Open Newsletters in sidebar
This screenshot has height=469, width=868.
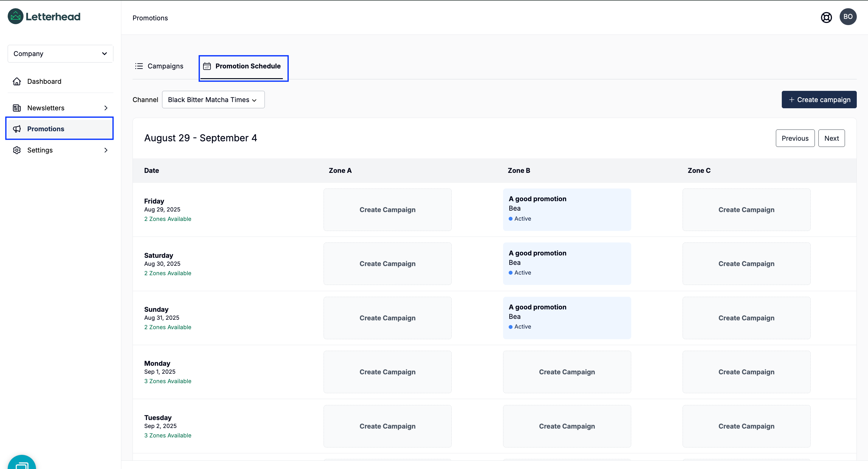click(x=60, y=108)
